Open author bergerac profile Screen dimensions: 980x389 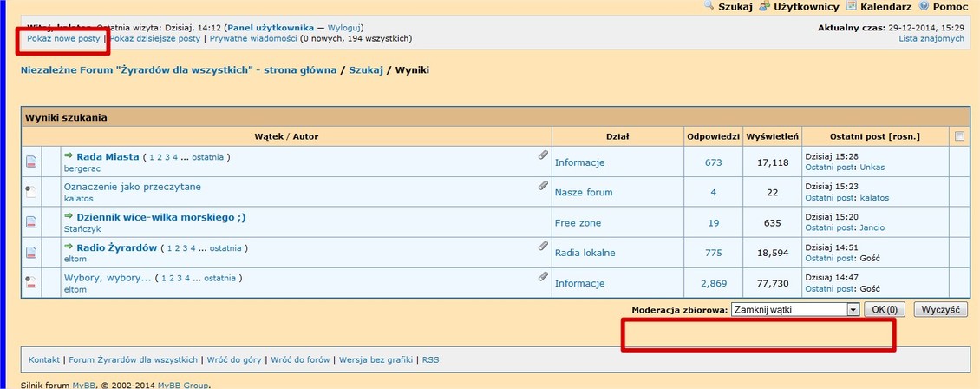tap(82, 168)
